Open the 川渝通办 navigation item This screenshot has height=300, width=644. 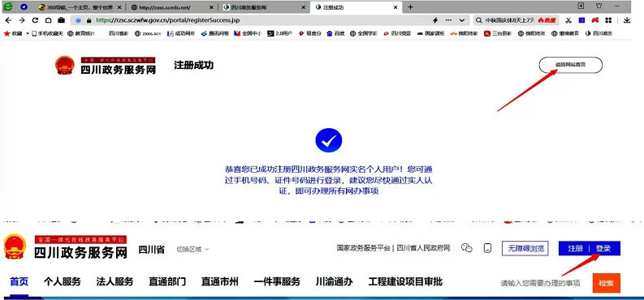tap(334, 281)
